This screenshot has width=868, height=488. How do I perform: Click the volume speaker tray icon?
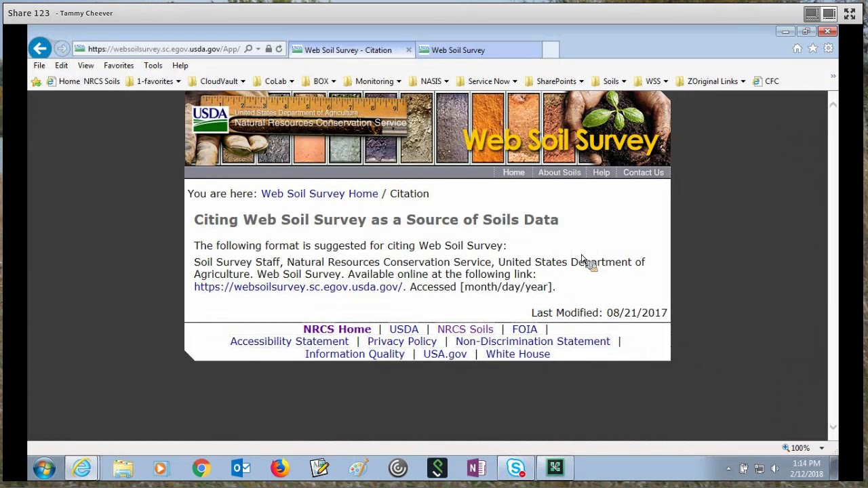(775, 468)
